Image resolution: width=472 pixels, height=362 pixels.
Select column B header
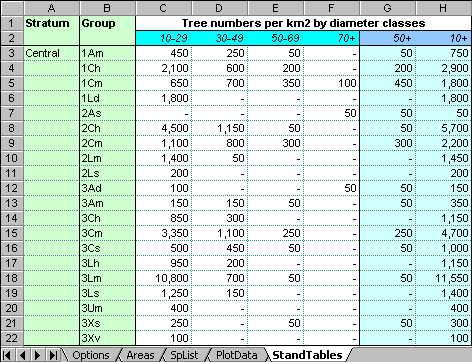pos(107,8)
